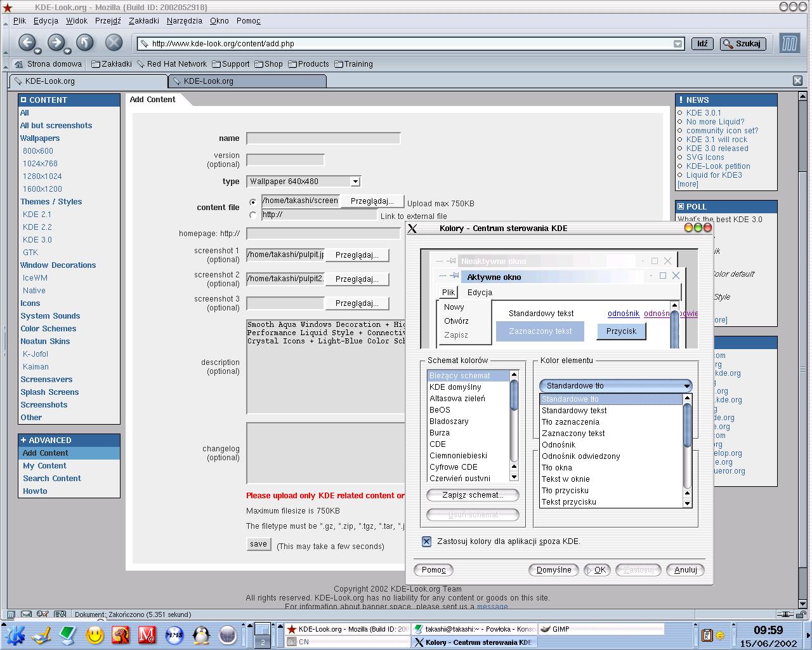
Task: Launch the green terminal computer icon in panel
Action: tap(68, 634)
